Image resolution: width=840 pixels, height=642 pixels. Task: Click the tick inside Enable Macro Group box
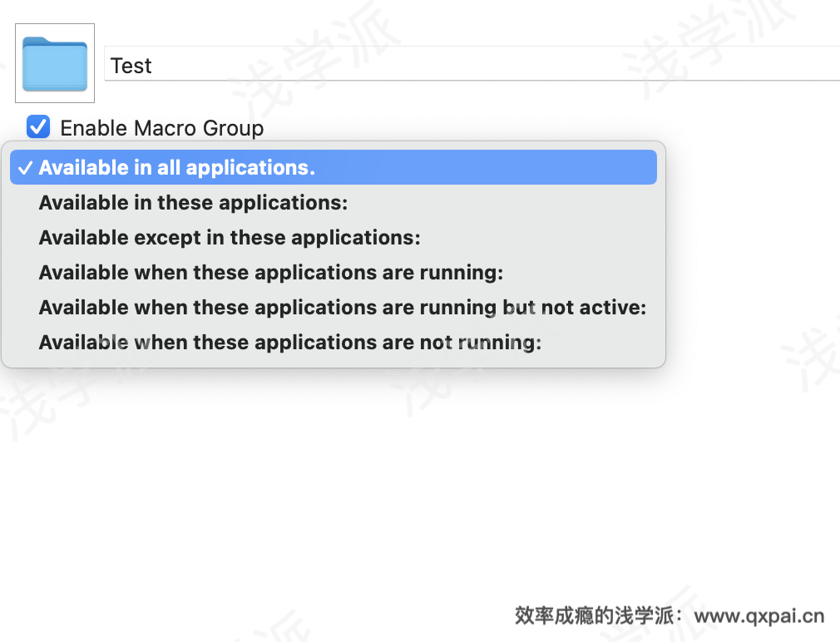point(38,127)
